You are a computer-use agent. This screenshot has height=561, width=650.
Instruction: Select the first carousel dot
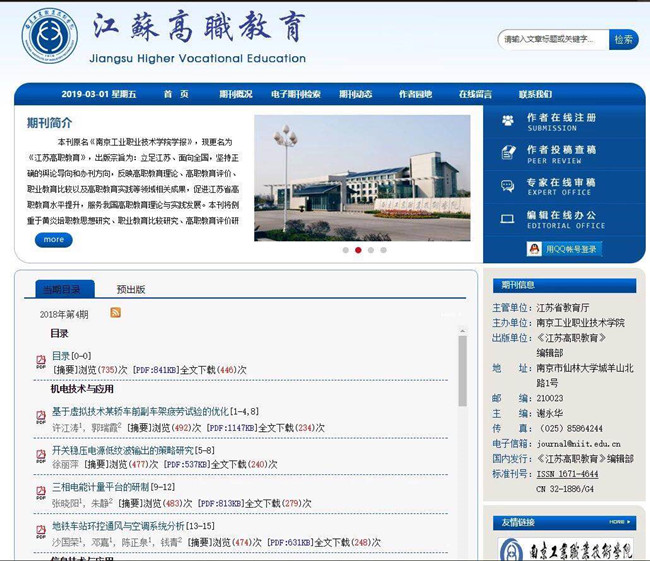point(346,250)
